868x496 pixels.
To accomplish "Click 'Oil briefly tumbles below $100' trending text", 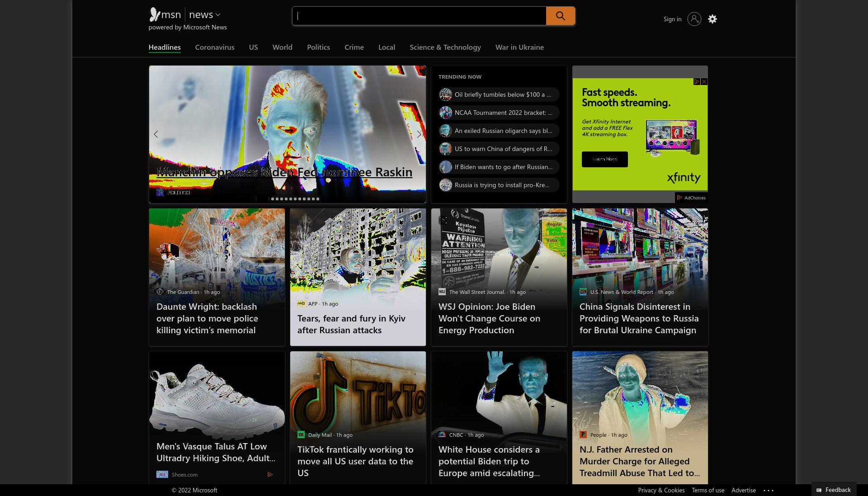I will coord(503,94).
